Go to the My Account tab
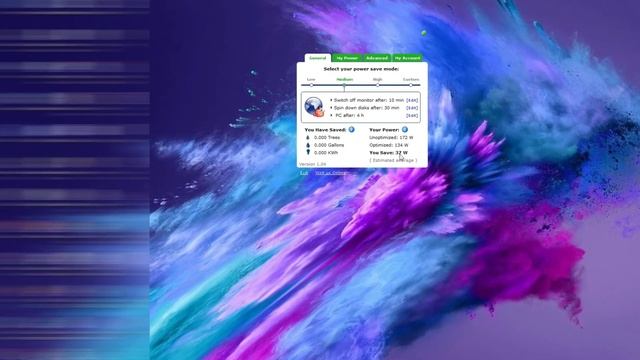The height and width of the screenshot is (360, 640). [x=407, y=58]
